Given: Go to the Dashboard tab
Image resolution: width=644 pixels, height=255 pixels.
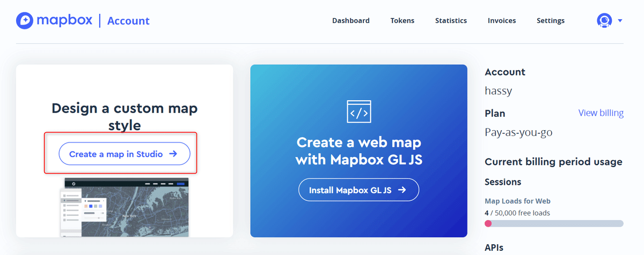Looking at the screenshot, I should pos(351,20).
